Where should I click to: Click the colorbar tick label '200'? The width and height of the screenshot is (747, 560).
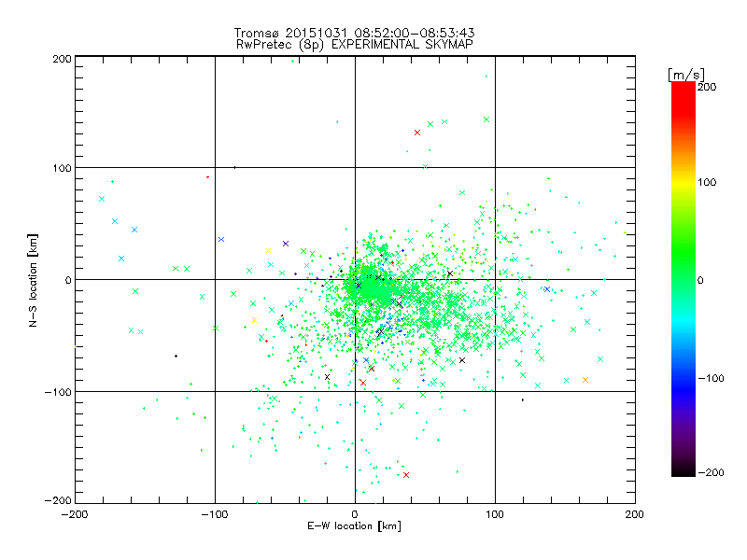click(x=707, y=87)
